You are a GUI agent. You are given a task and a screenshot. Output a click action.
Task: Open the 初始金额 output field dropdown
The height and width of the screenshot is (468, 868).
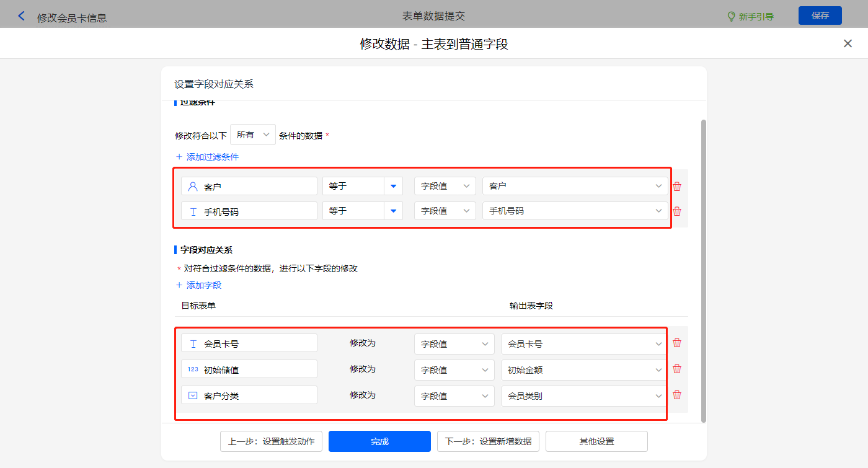coord(583,370)
